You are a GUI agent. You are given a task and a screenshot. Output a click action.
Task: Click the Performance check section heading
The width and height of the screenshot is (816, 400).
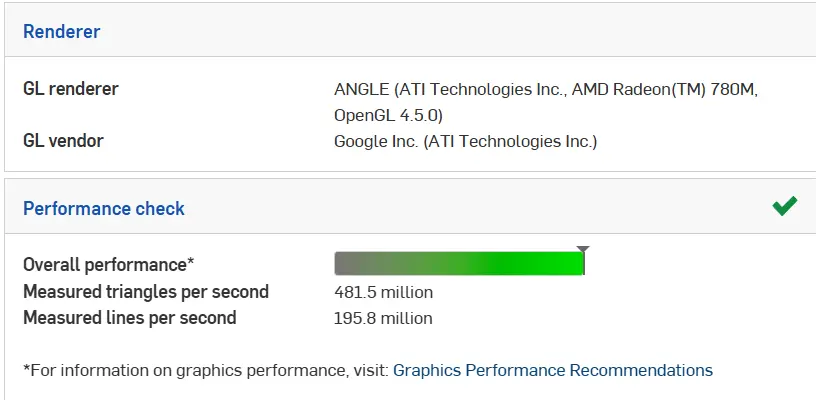(103, 208)
